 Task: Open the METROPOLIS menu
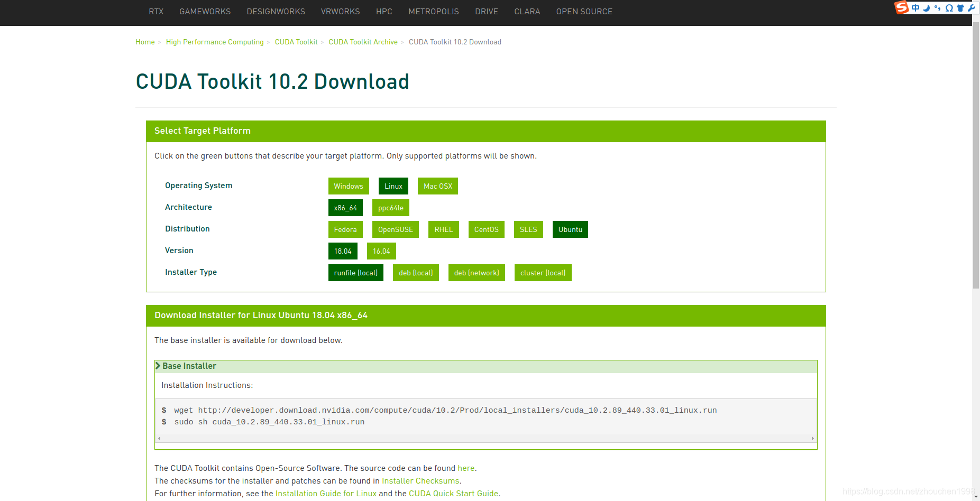point(434,12)
